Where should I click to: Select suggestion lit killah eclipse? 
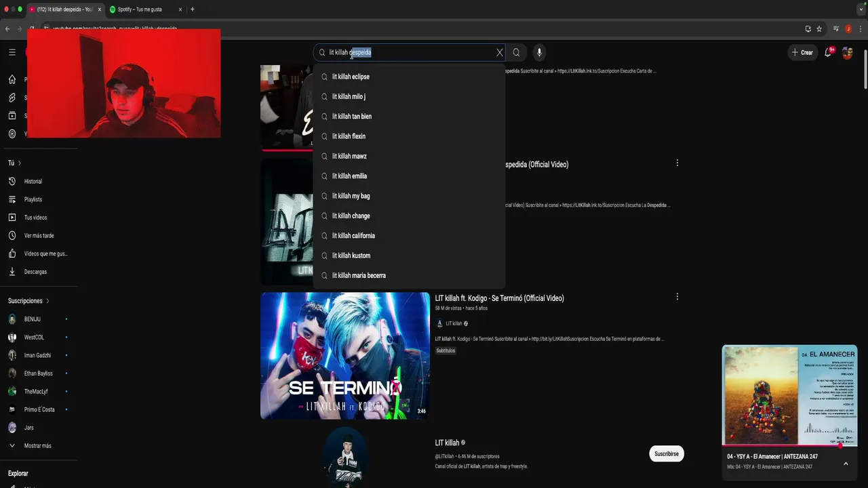(x=409, y=77)
